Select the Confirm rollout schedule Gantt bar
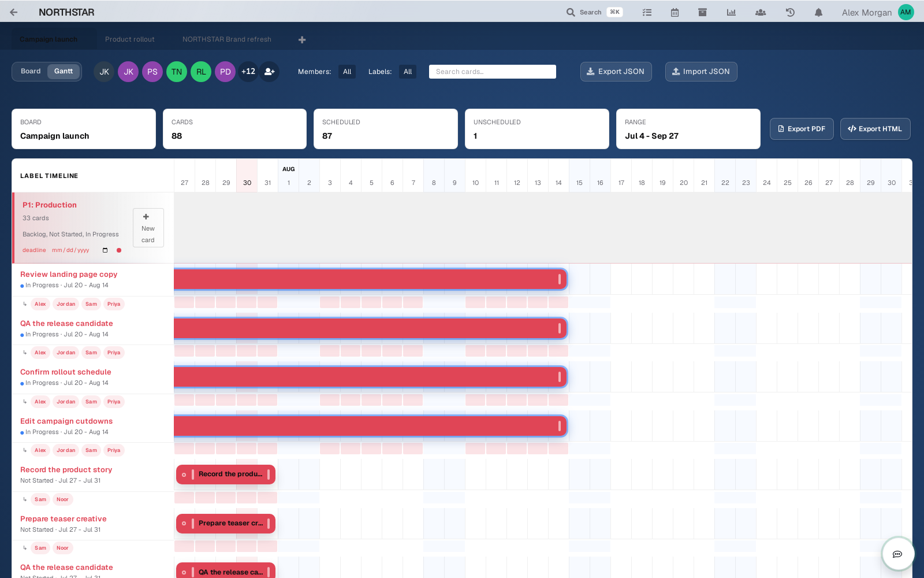The height and width of the screenshot is (578, 924). click(370, 377)
